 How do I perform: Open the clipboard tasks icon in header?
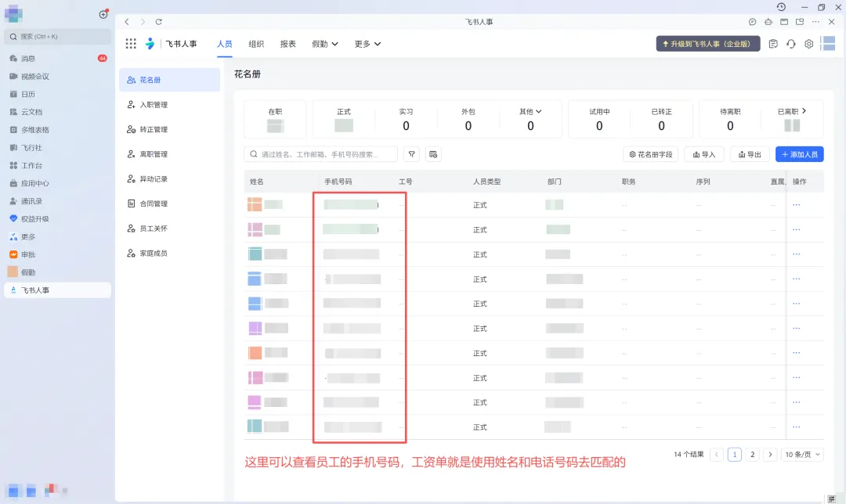[x=772, y=44]
